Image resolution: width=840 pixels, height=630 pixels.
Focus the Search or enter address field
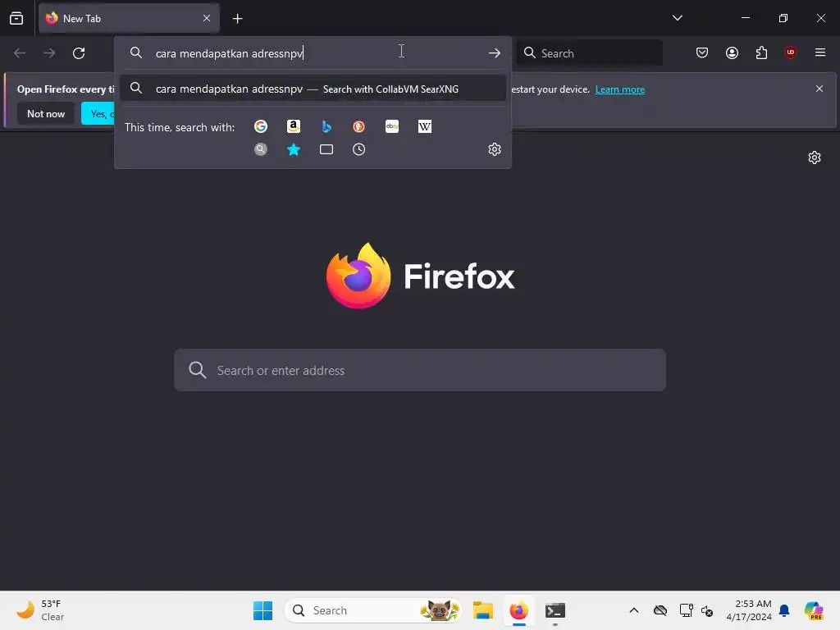420,370
